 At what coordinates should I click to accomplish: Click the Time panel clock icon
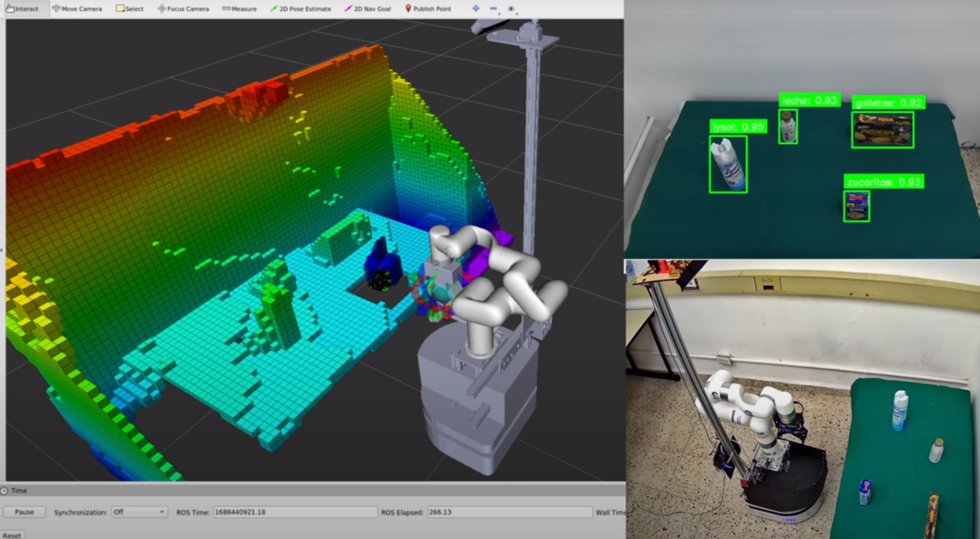(x=4, y=491)
